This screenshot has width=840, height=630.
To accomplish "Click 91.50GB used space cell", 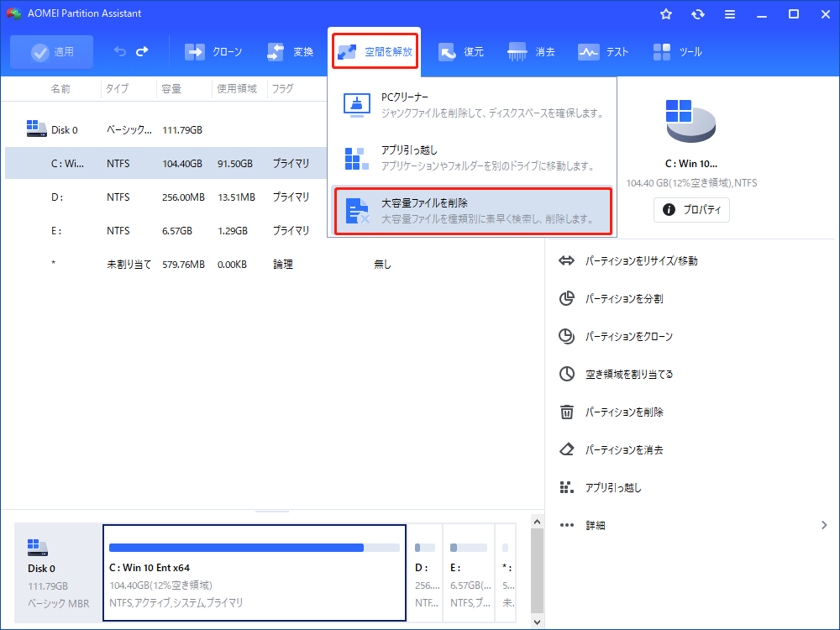I will click(234, 164).
